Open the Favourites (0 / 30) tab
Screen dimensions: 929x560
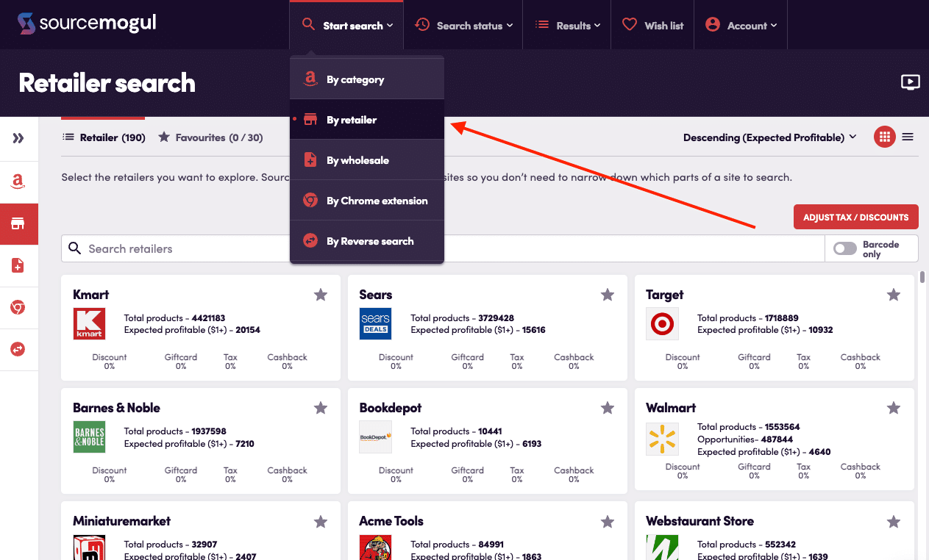(210, 137)
